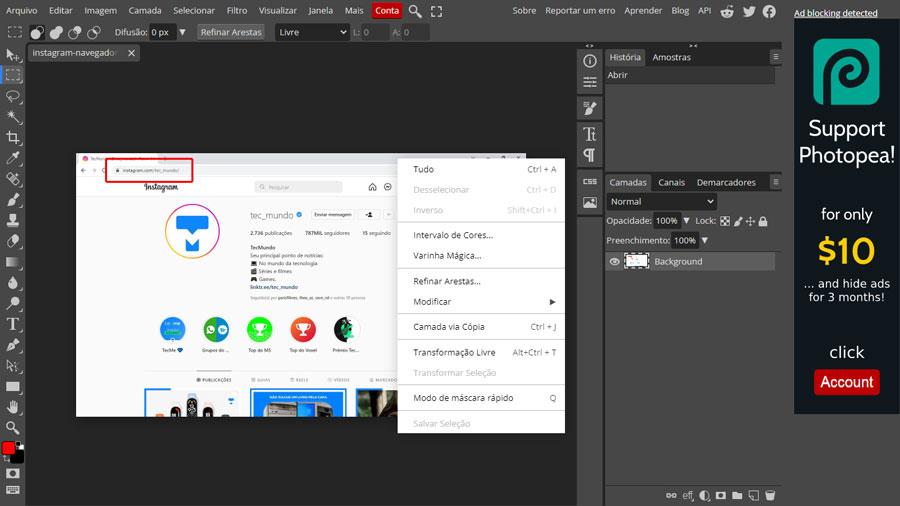The width and height of the screenshot is (900, 506).
Task: Open the Character panel icon
Action: pos(589,134)
